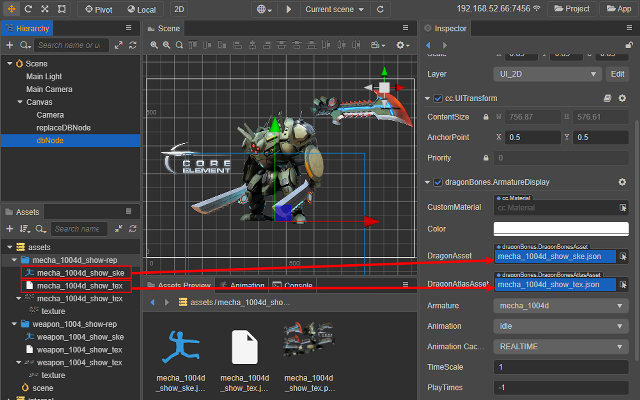The image size is (640, 400).
Task: Open the Scene view settings gear
Action: (402, 45)
